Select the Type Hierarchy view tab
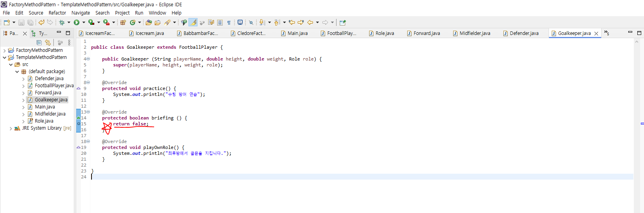The width and height of the screenshot is (644, 213). pos(40,33)
